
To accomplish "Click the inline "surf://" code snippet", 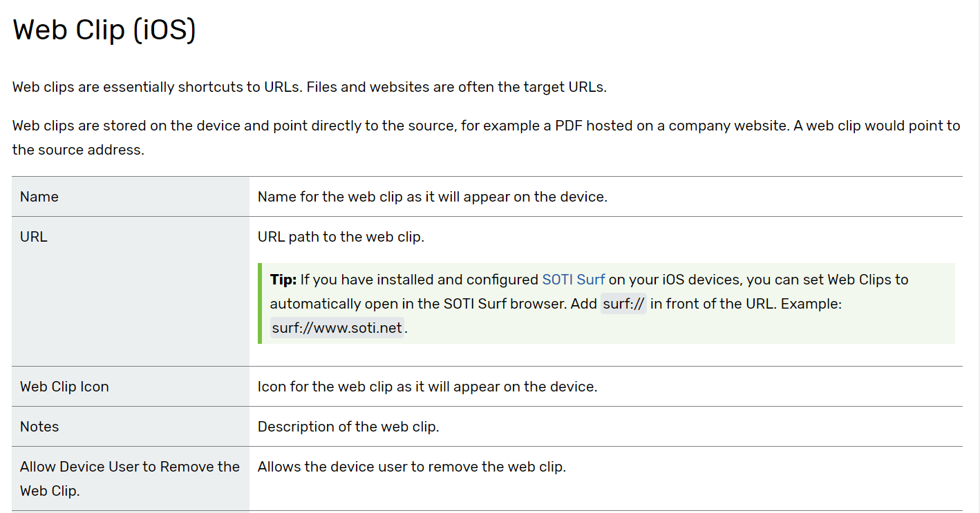I will click(x=623, y=304).
